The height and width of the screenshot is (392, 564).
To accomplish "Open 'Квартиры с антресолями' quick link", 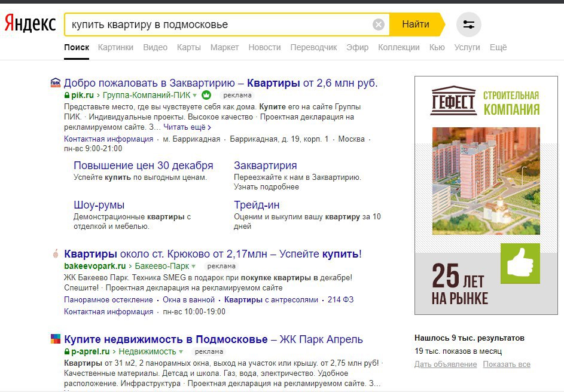I will pyautogui.click(x=271, y=299).
